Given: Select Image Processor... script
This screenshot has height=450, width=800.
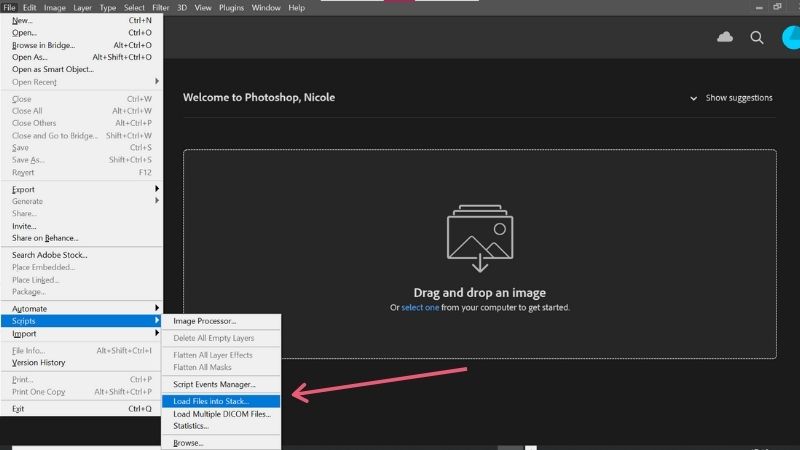Looking at the screenshot, I should 221,321.
